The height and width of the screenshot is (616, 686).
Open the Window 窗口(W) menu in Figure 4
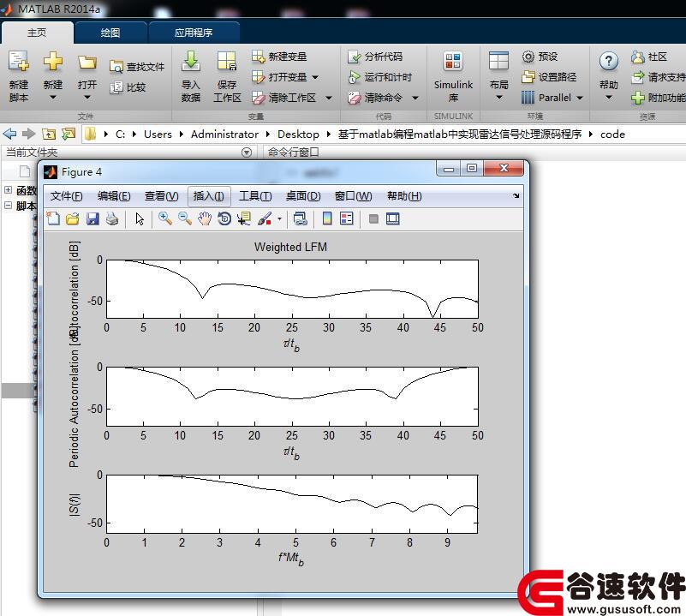point(353,195)
